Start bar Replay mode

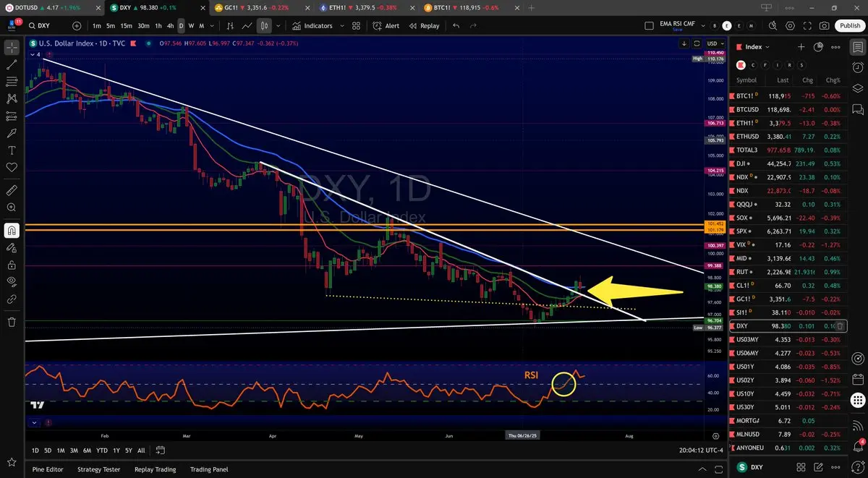pyautogui.click(x=424, y=26)
